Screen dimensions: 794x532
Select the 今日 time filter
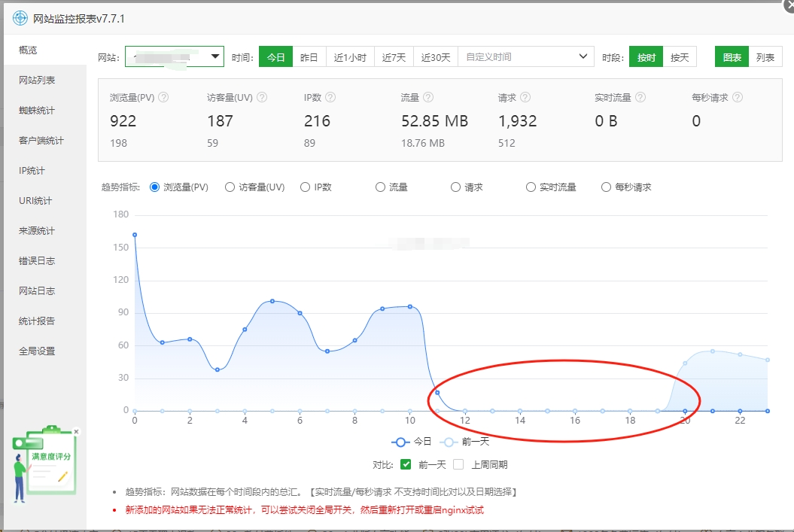pyautogui.click(x=275, y=56)
